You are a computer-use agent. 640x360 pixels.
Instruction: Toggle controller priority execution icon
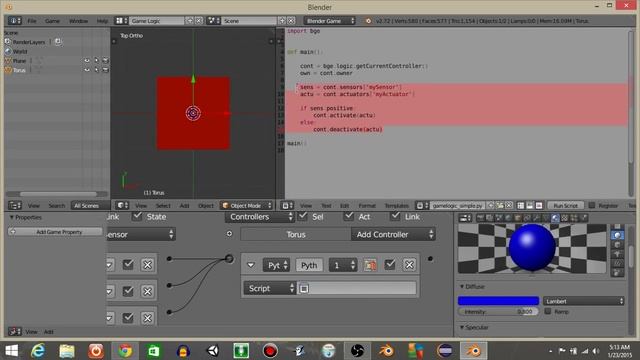371,264
